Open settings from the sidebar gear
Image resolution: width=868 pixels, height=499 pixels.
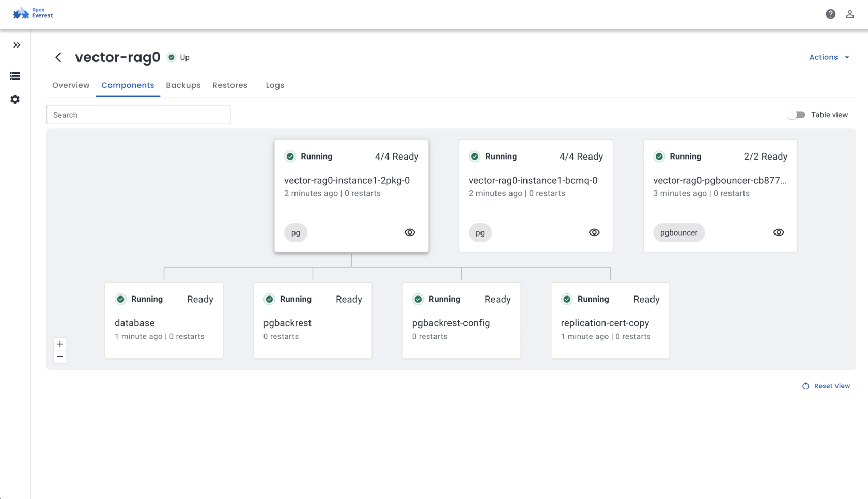coord(15,99)
